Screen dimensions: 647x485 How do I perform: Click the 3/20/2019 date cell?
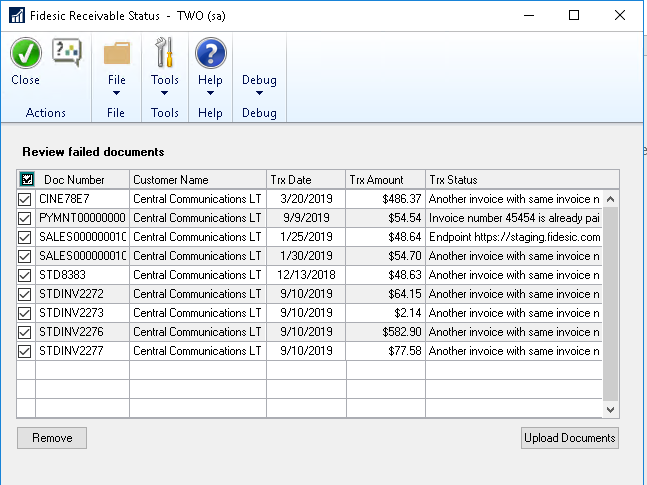[306, 199]
